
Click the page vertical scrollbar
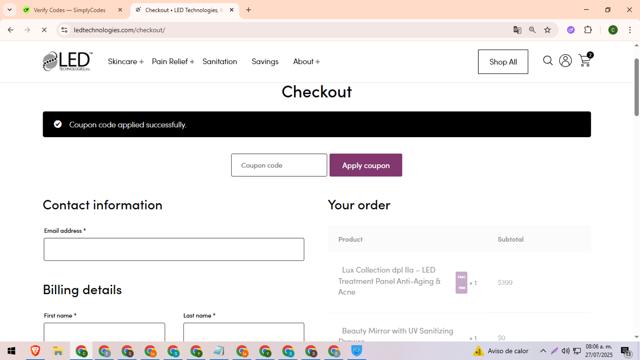(x=636, y=87)
